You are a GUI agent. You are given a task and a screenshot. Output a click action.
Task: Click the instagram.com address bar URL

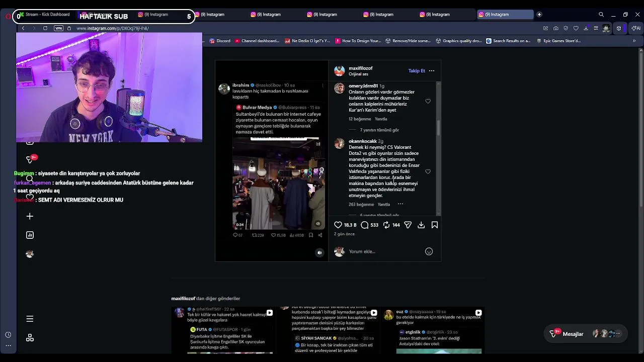point(113,28)
